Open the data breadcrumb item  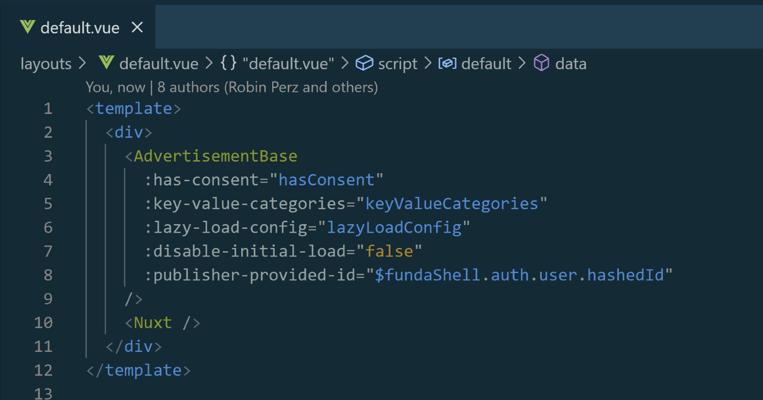tap(571, 64)
